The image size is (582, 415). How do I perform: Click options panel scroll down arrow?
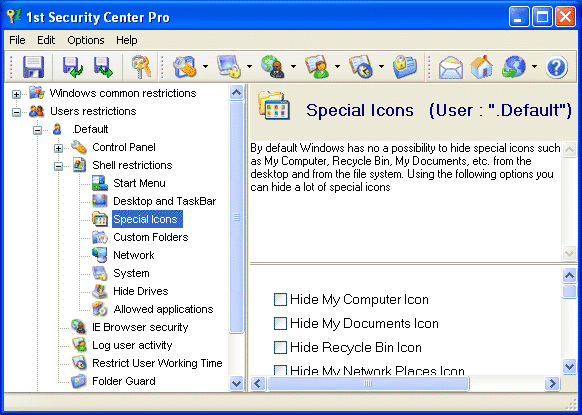pyautogui.click(x=569, y=367)
